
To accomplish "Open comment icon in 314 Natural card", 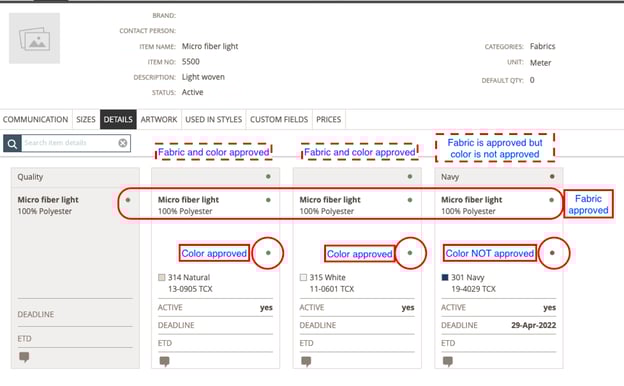I will pyautogui.click(x=164, y=361).
